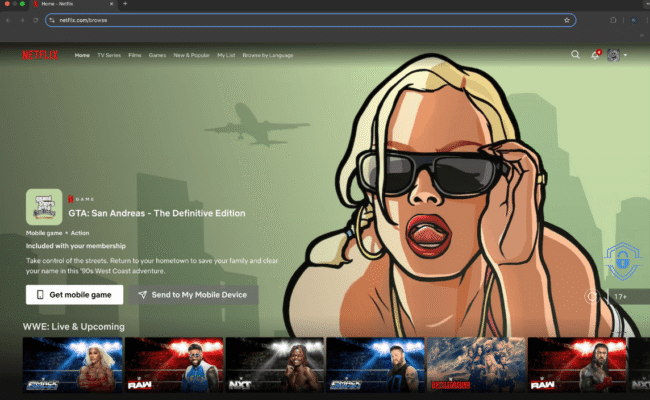This screenshot has height=400, width=650.
Task: Open the NXT thumbnail
Action: pos(275,365)
